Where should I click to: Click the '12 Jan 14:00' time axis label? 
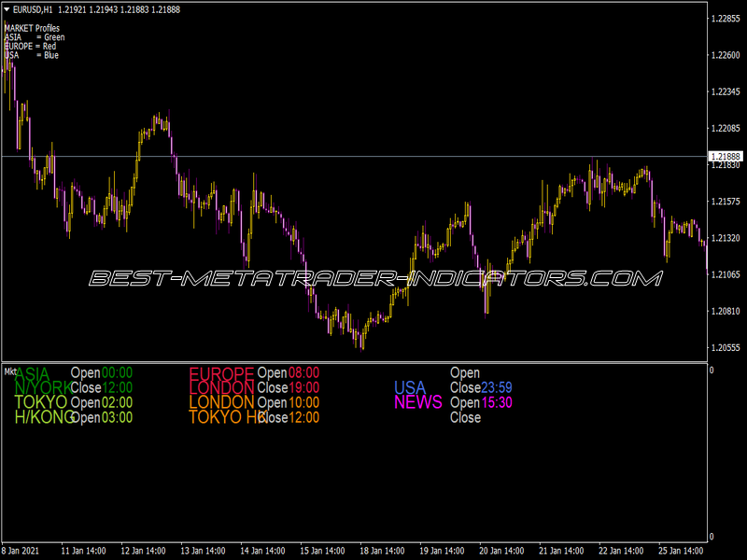pos(143,551)
